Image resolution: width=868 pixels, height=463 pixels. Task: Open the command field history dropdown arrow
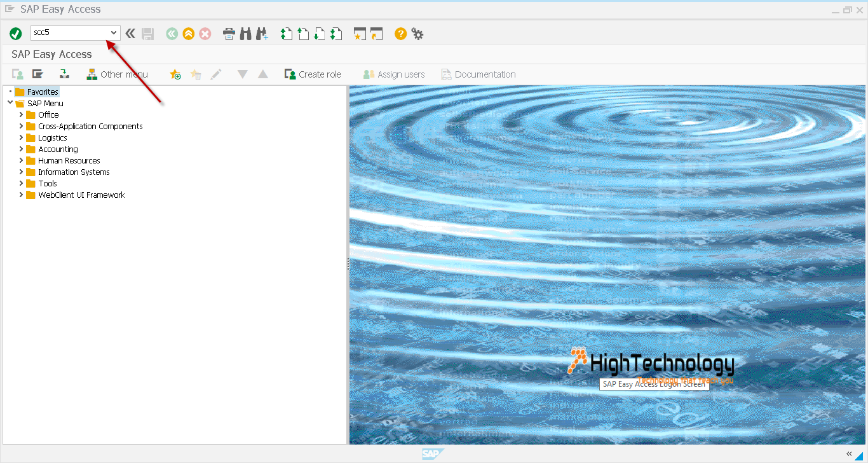coord(114,32)
